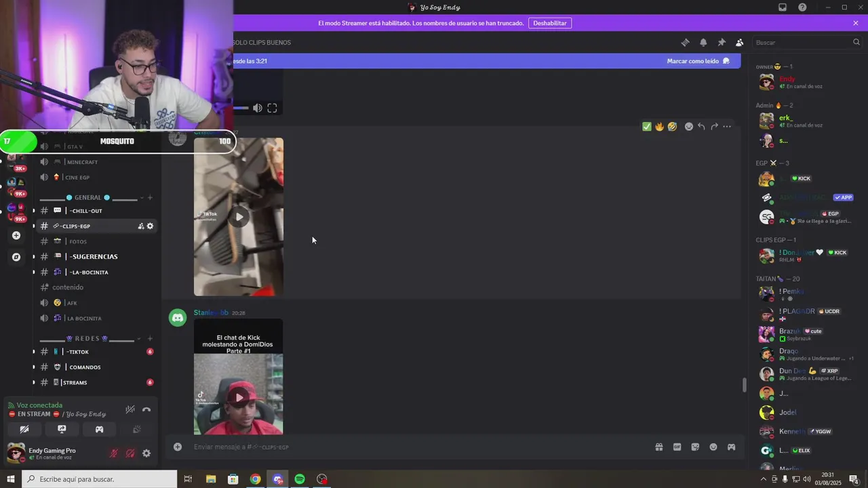Play the DomiDios Kick chat video
Viewport: 868px width, 488px height.
pyautogui.click(x=239, y=398)
